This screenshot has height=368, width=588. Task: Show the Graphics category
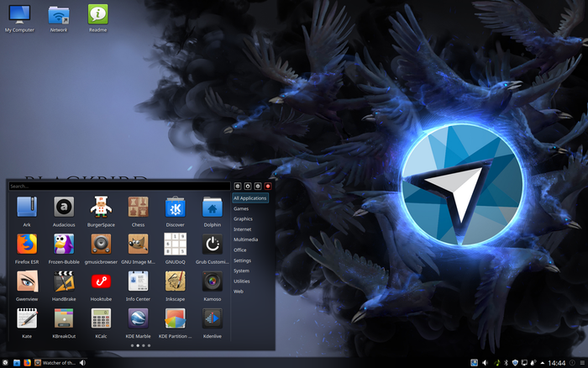243,218
